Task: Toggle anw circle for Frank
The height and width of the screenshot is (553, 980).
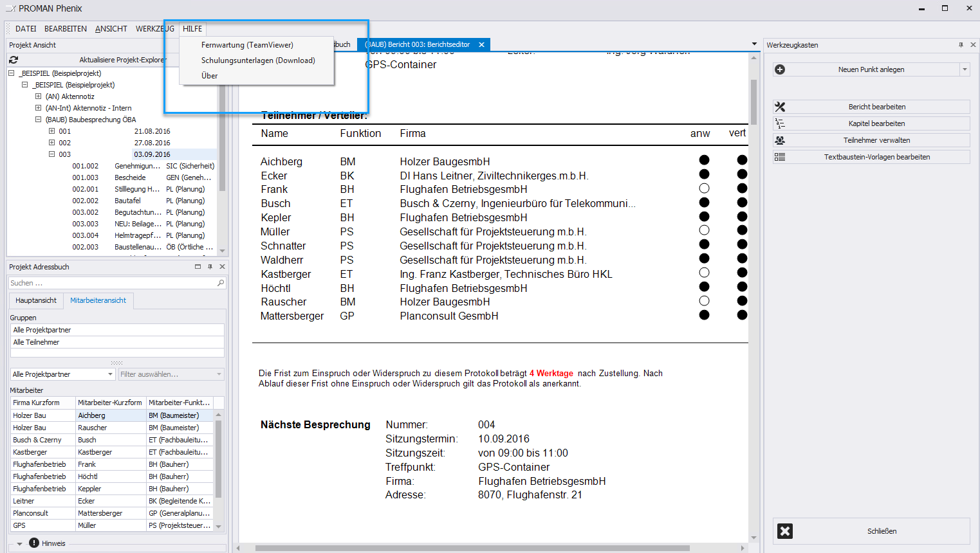Action: 704,188
